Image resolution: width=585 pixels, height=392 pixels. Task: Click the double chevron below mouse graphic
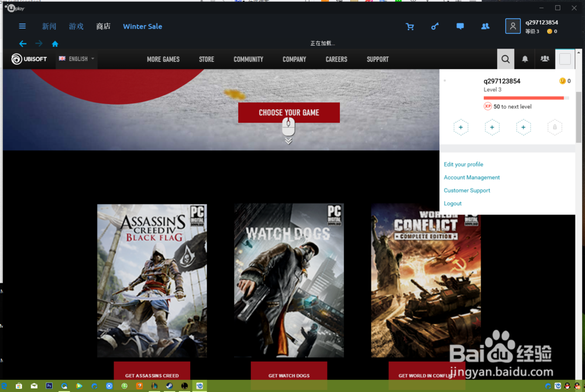pyautogui.click(x=288, y=141)
